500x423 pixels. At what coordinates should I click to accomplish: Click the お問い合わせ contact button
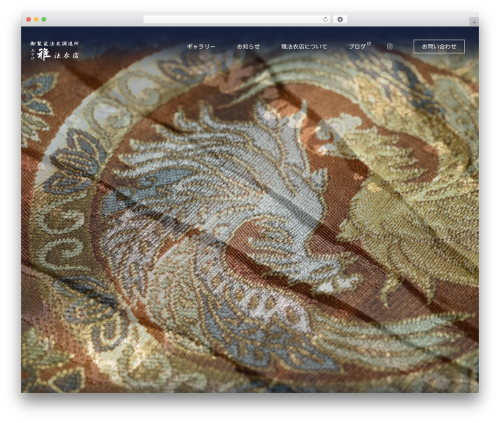click(x=439, y=47)
